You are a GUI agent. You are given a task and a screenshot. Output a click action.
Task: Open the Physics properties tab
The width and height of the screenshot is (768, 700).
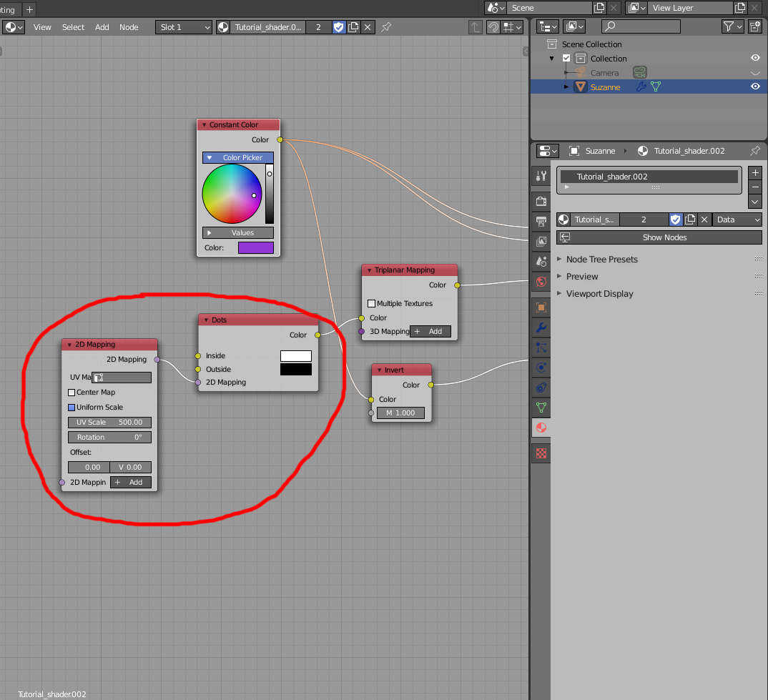(x=541, y=368)
